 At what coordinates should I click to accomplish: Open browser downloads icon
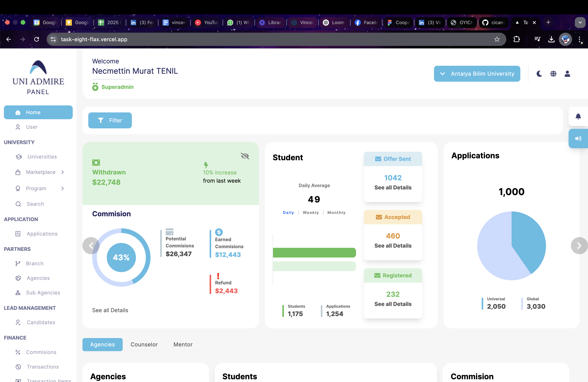[551, 39]
